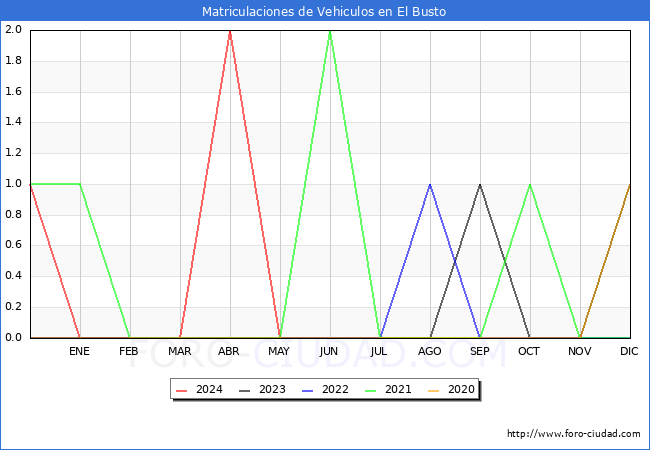
Task: Select the 2020 legend label
Action: 461,390
